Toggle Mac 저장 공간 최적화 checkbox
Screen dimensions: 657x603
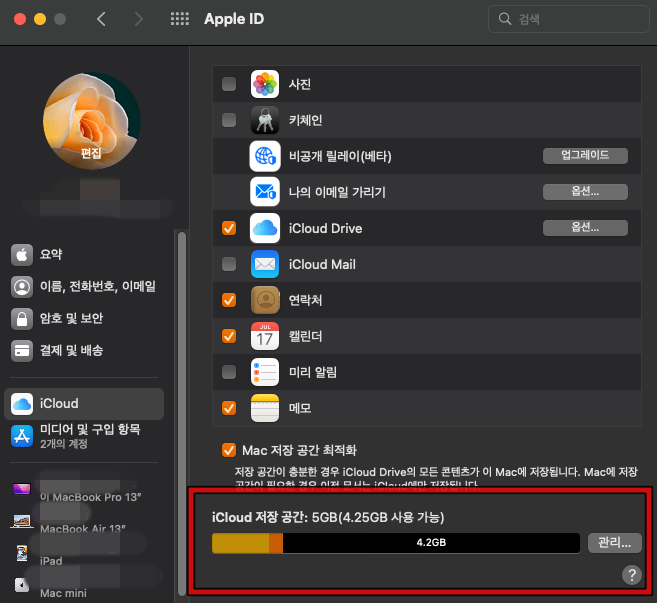229,450
